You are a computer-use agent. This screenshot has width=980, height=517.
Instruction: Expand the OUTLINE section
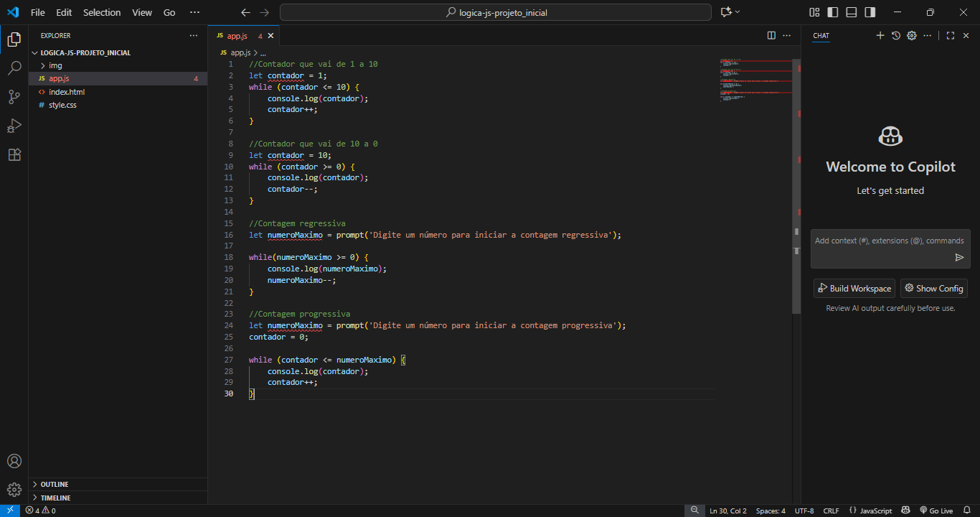click(55, 484)
